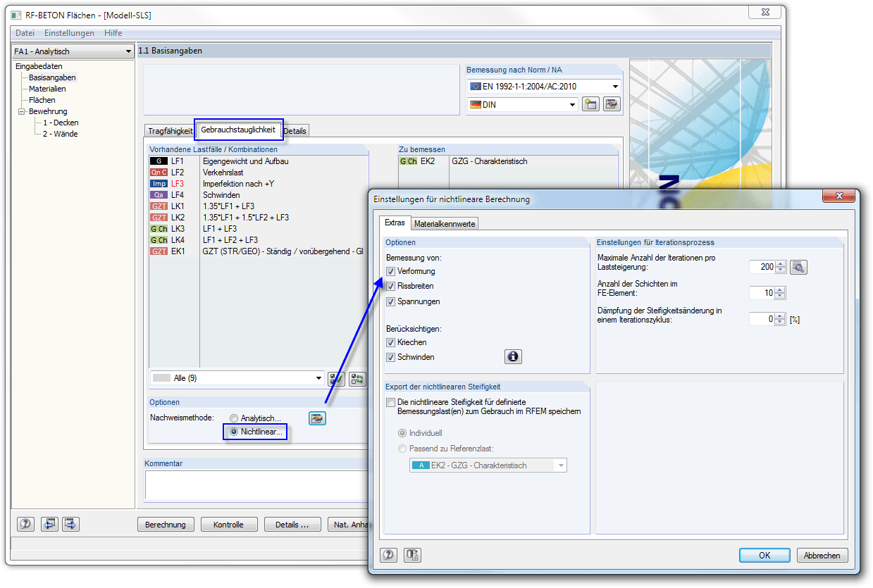Go to previous table using left arrow icon
Image resolution: width=873 pixels, height=588 pixels.
pos(49,524)
